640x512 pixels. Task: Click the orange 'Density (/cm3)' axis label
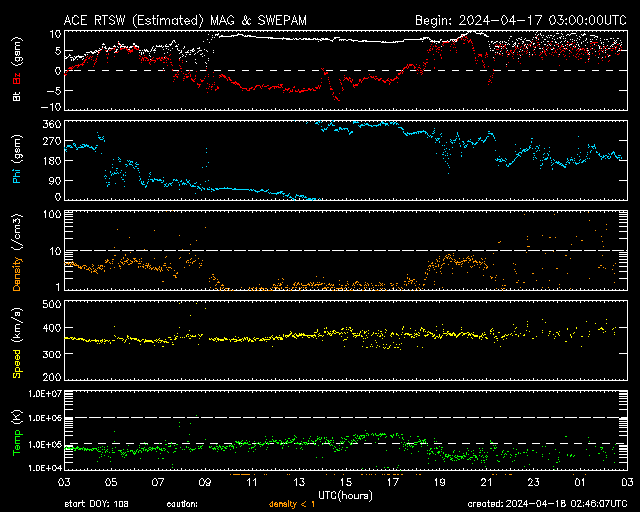click(17, 253)
